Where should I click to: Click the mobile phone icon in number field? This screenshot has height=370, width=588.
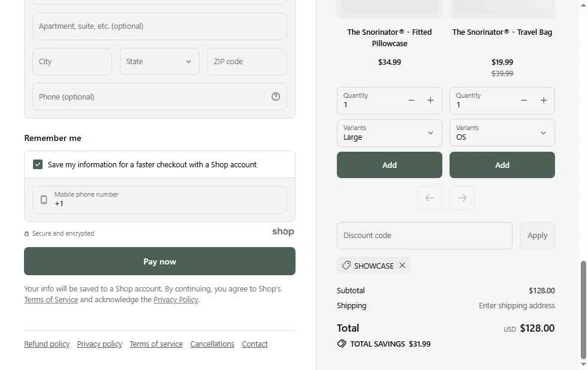[x=44, y=200]
